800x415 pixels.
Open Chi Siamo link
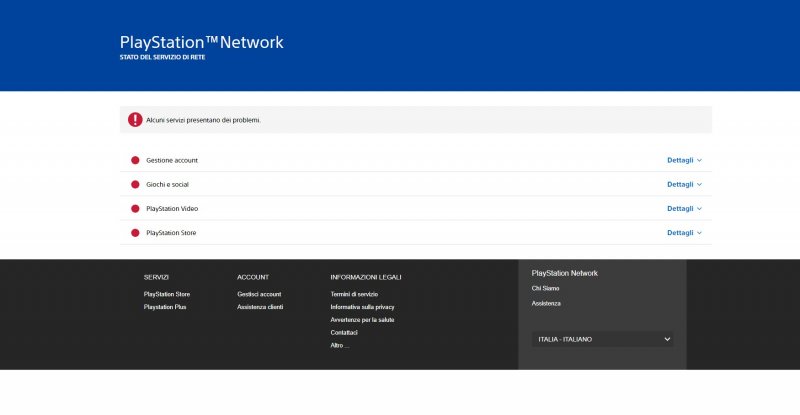click(x=545, y=288)
